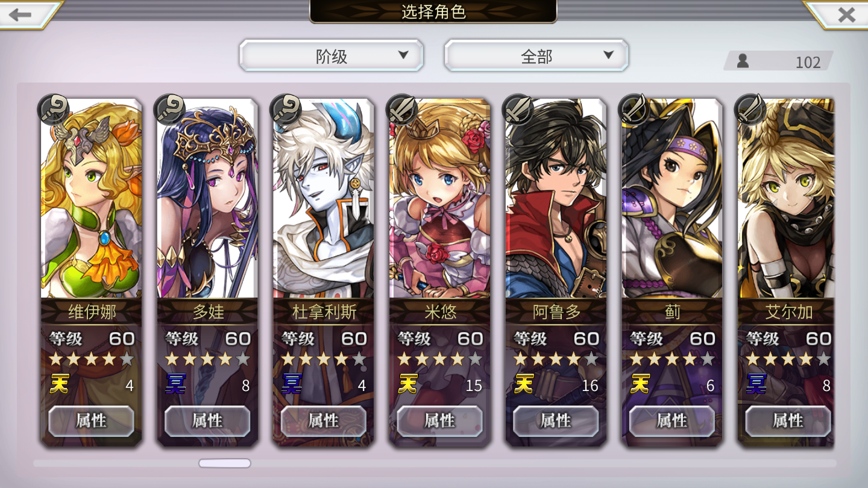The height and width of the screenshot is (488, 868).
Task: Click the horizontal scrollbar thumb
Action: tap(224, 463)
